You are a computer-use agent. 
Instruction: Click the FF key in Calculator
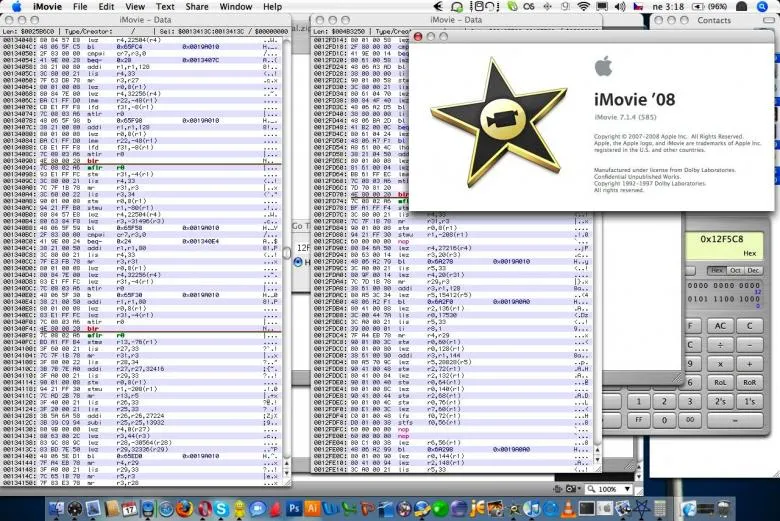tap(639, 419)
